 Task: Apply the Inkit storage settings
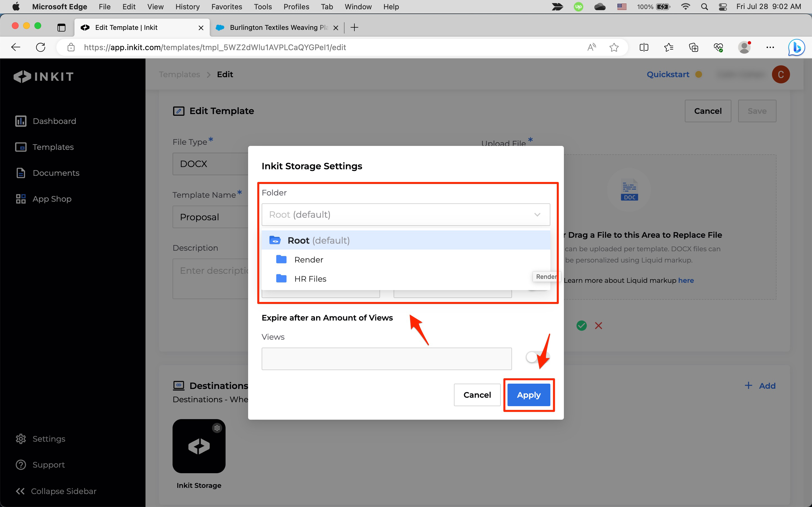coord(528,395)
